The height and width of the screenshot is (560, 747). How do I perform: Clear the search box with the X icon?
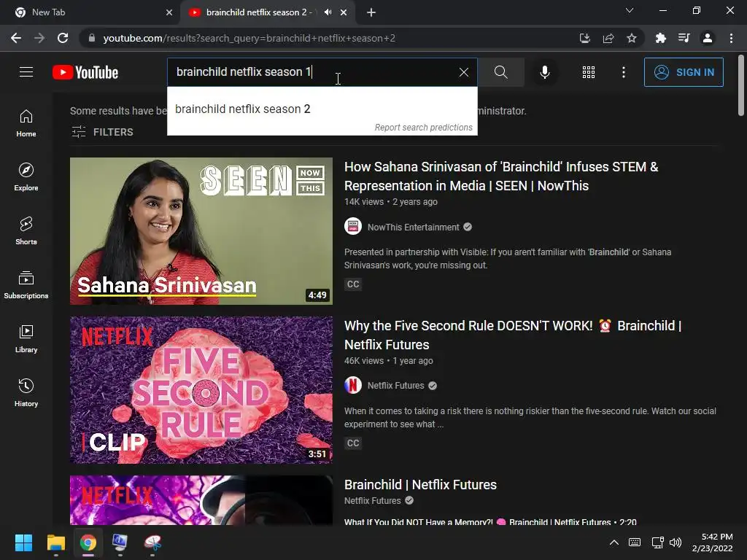[x=463, y=72]
